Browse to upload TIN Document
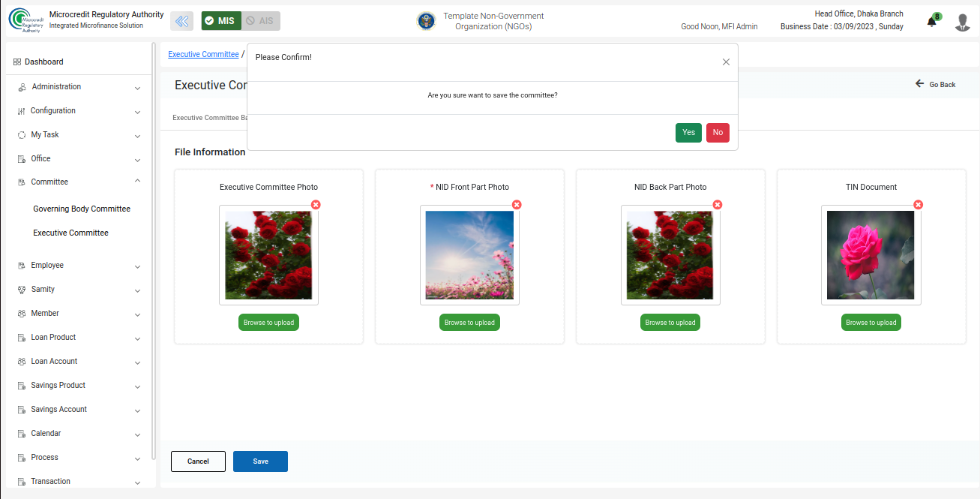980x499 pixels. (871, 323)
